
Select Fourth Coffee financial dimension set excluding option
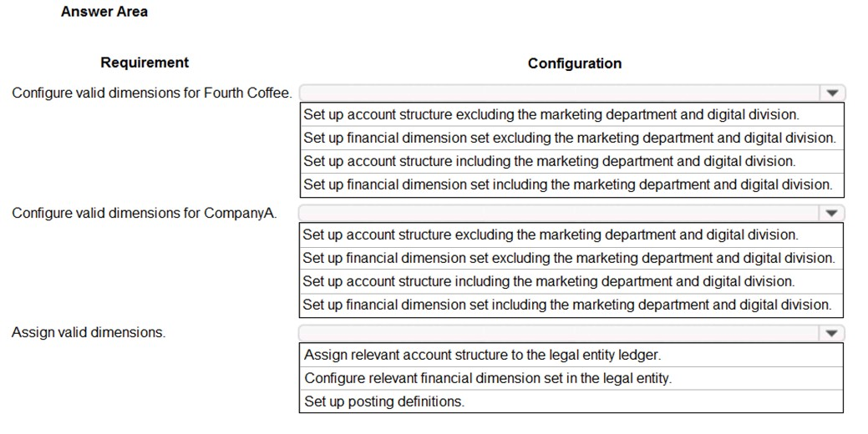tap(572, 138)
